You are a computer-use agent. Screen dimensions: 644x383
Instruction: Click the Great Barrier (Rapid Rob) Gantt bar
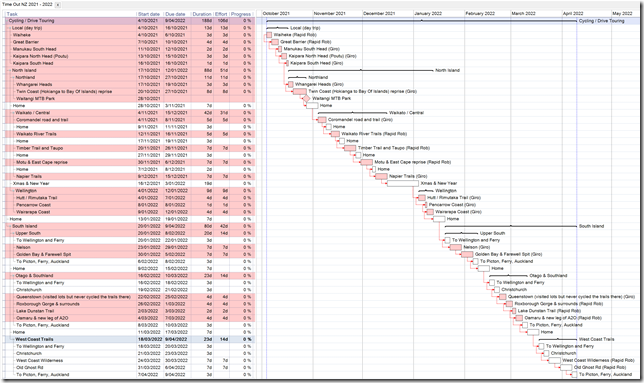tap(275, 42)
